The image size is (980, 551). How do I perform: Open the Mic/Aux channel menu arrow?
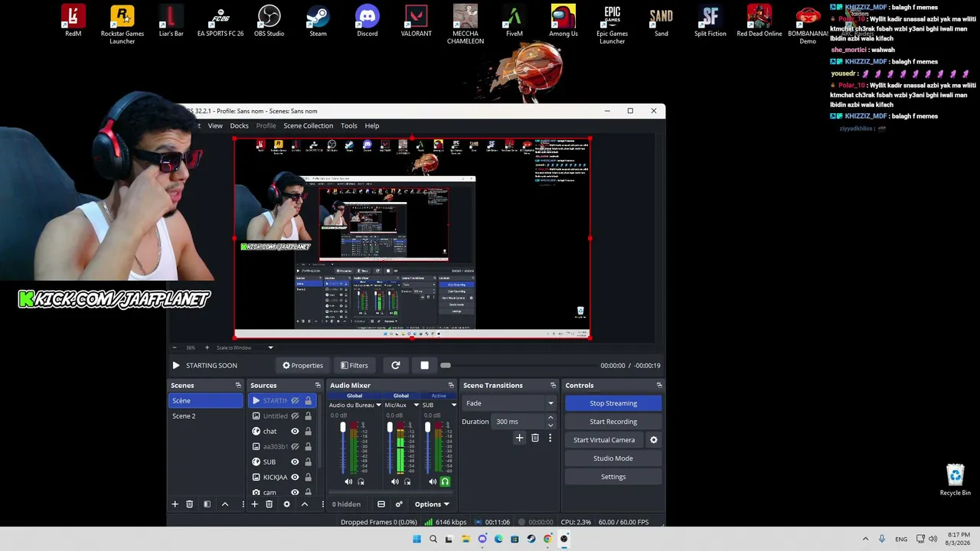(x=416, y=405)
